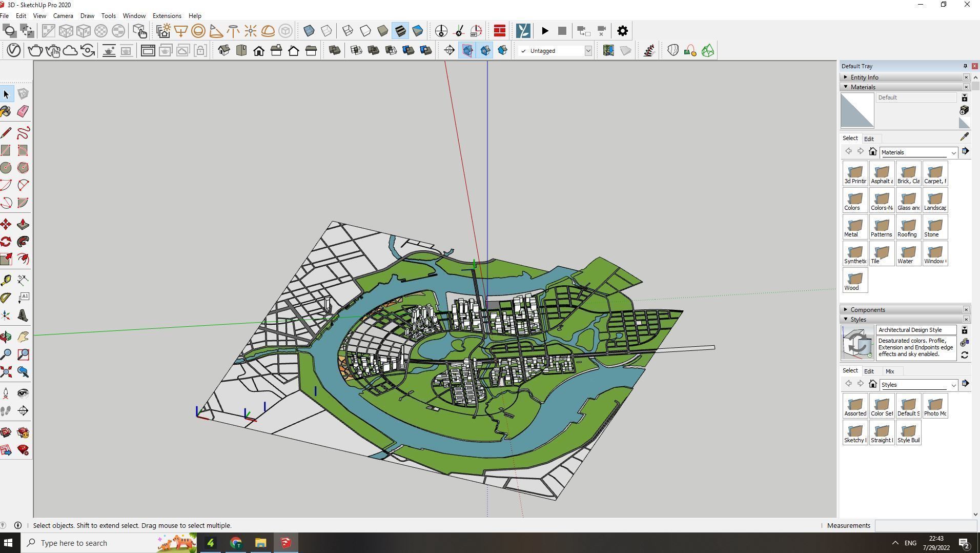980x553 pixels.
Task: Open the Sketchy Edges styles folder
Action: point(855,432)
